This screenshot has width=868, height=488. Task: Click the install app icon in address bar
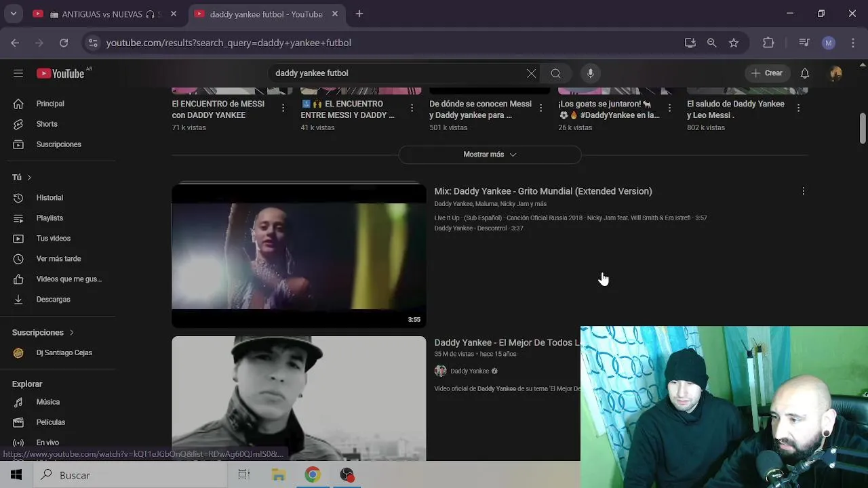[690, 43]
